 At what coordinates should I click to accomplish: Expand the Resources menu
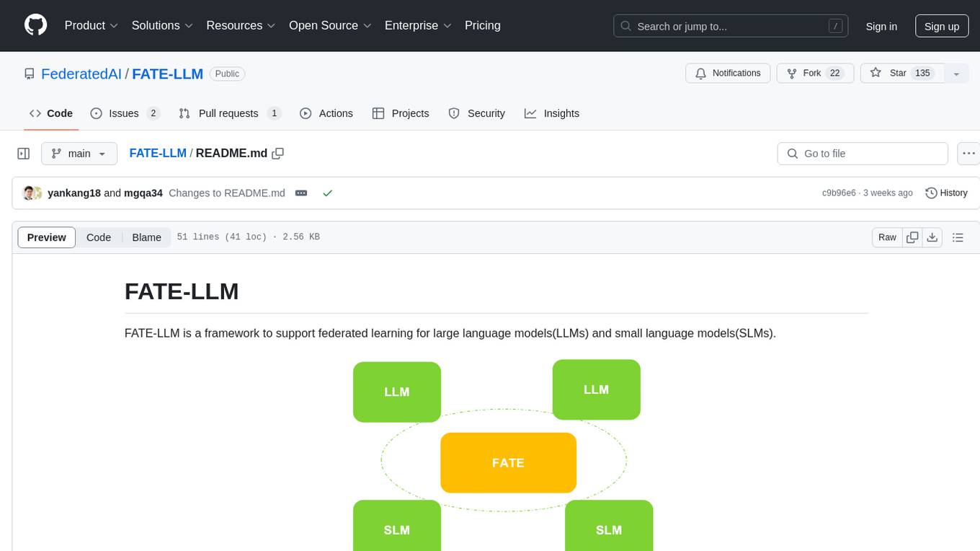(x=241, y=25)
